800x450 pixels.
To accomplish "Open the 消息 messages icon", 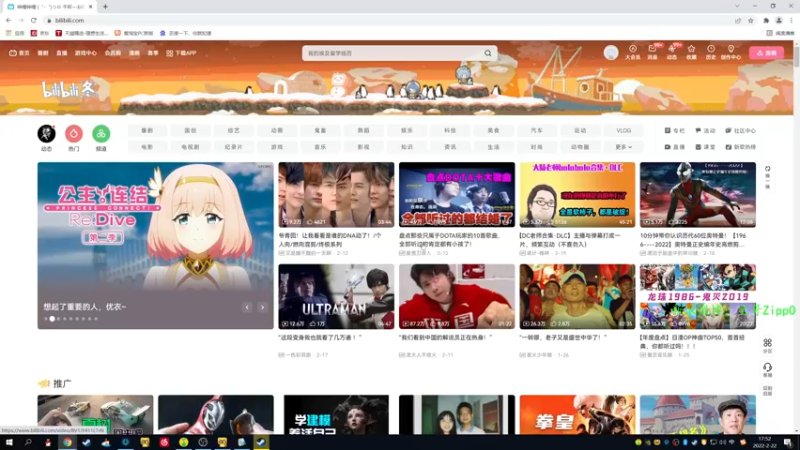I will (x=653, y=52).
